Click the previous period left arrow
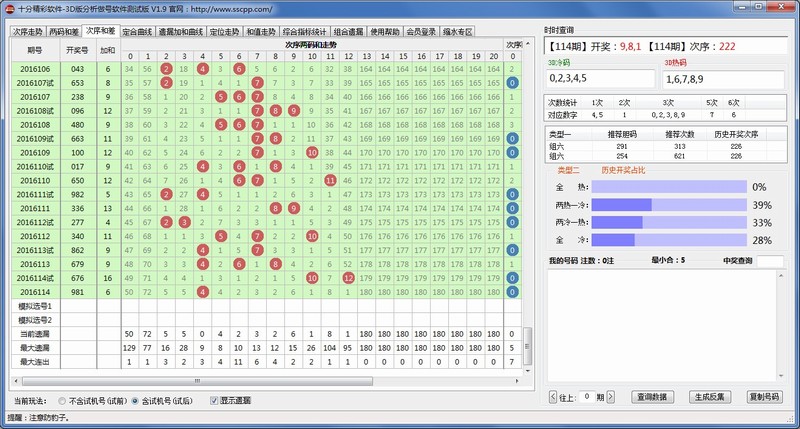This screenshot has width=800, height=429. click(x=552, y=397)
